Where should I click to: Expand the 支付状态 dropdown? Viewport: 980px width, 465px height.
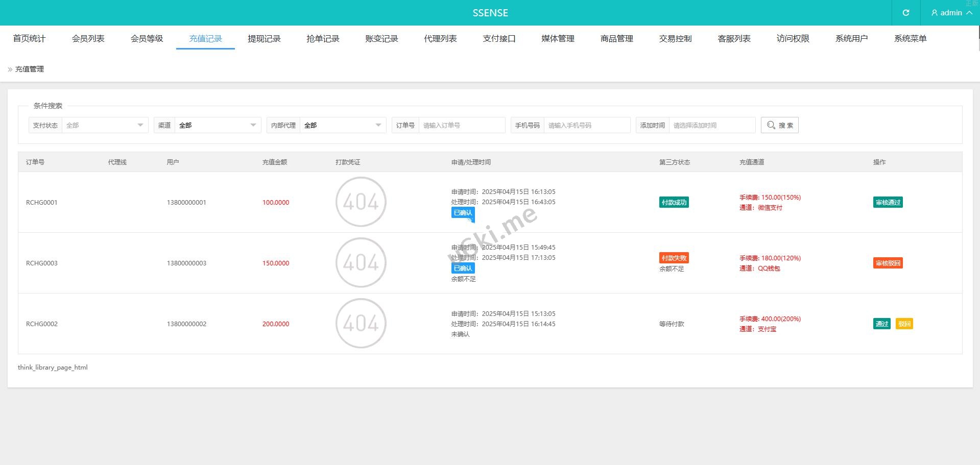(x=104, y=126)
